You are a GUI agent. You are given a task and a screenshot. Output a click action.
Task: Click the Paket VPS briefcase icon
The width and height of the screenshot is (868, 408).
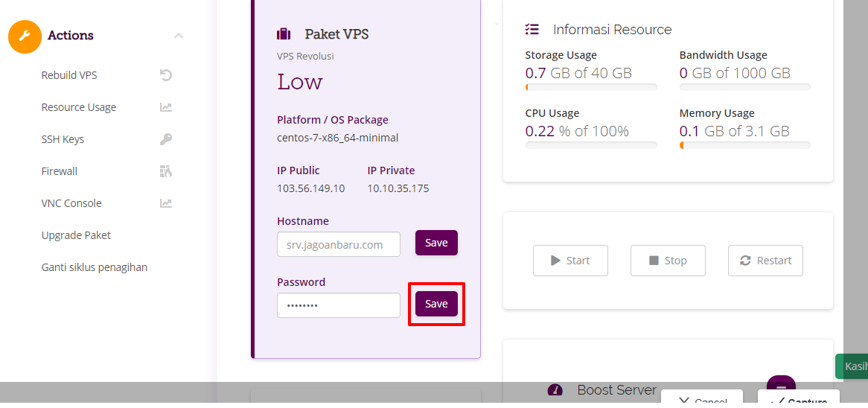(x=284, y=34)
